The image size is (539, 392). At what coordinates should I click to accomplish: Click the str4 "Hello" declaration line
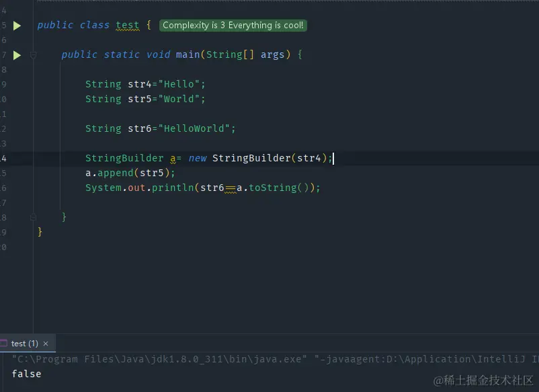click(x=145, y=84)
